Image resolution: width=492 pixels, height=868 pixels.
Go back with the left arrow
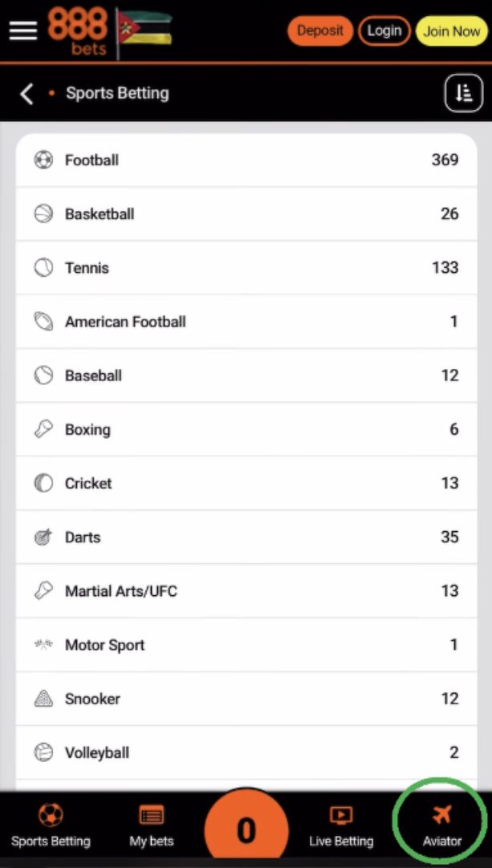26,94
